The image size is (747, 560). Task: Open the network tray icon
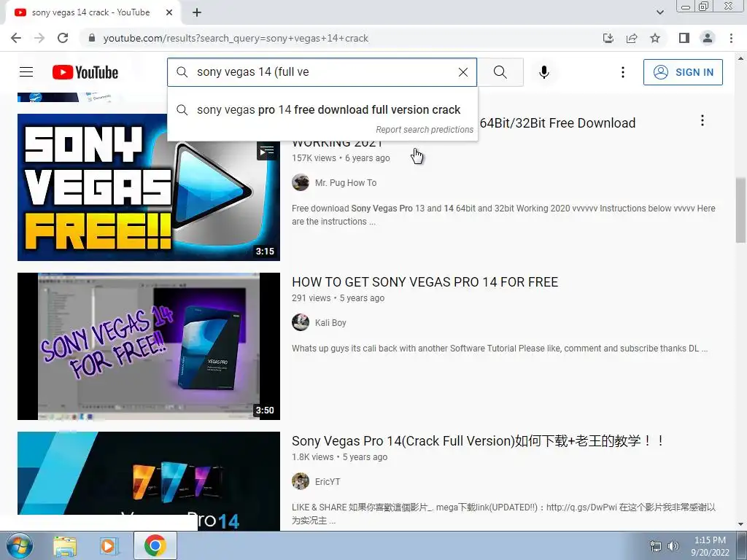point(656,546)
